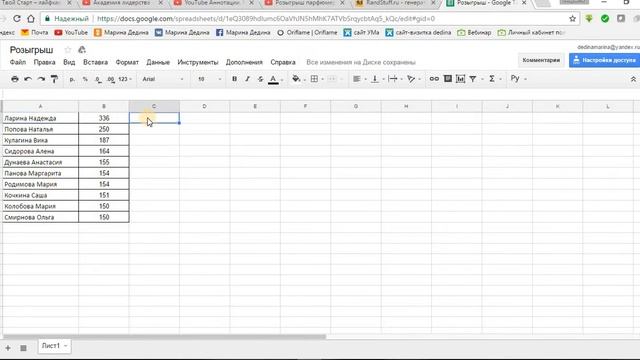
Task: Collapse the menus with double chevron
Action: 633,79
